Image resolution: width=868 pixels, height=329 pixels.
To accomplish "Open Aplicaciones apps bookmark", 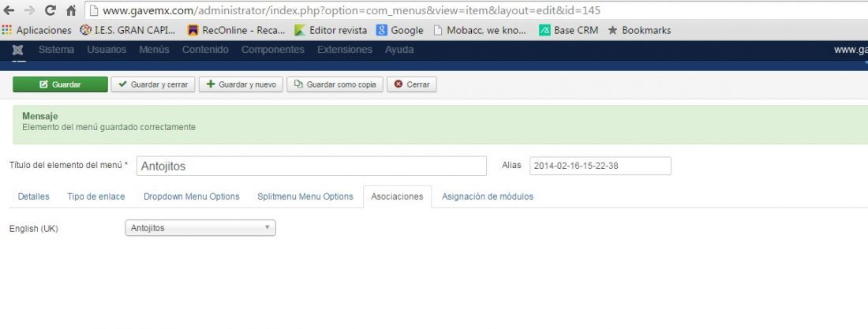I will coord(37,31).
